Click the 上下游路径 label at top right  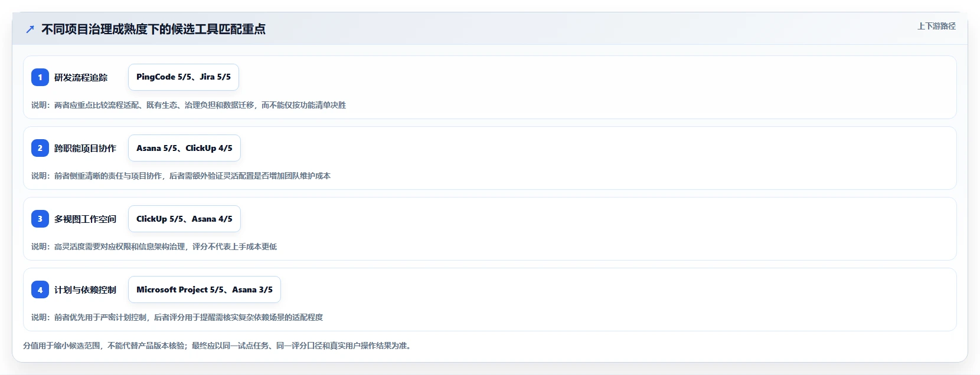(x=936, y=26)
